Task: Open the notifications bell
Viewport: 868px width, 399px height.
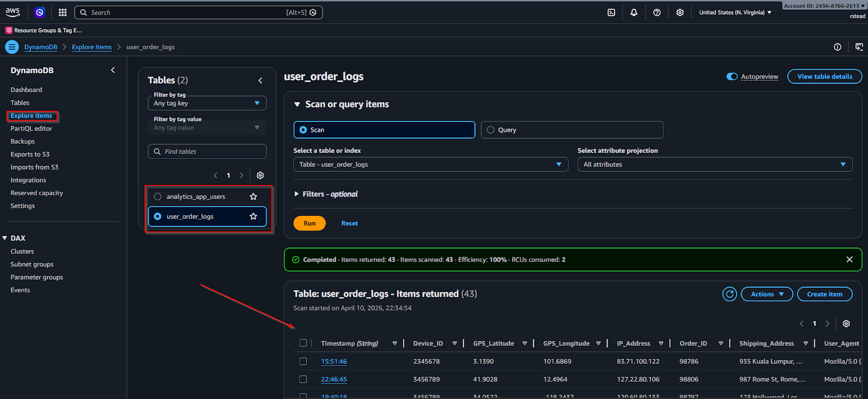Action: 634,12
